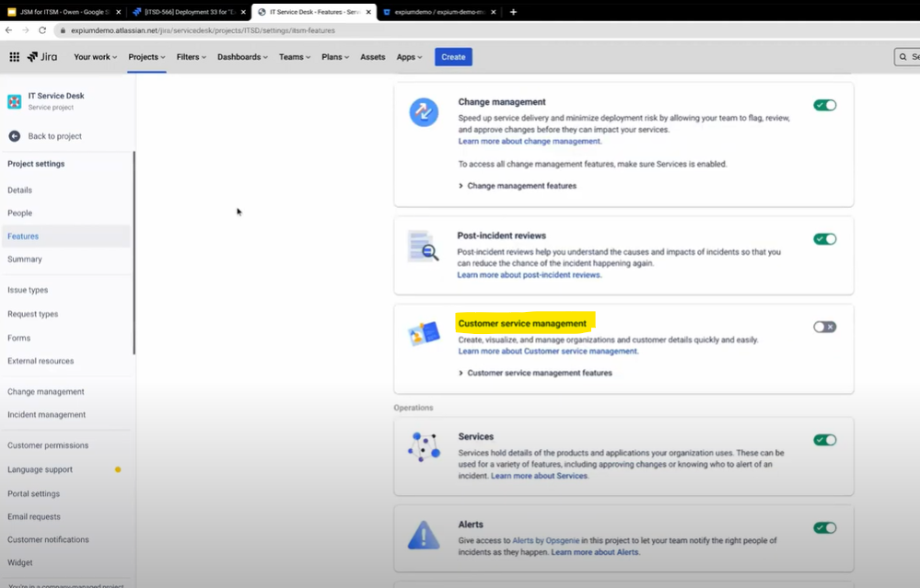Open a new browser tab with plus
The height and width of the screenshot is (588, 920).
[513, 12]
